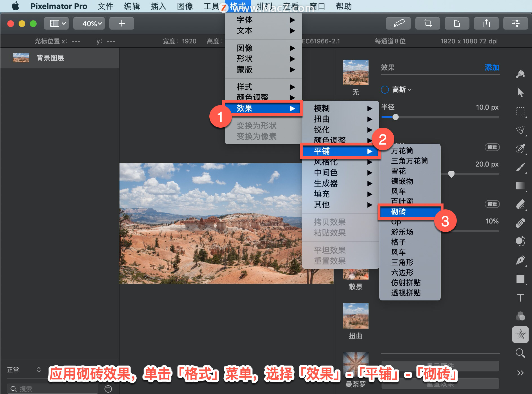Select the 背景图层 layer row
The image size is (532, 394).
[59, 58]
